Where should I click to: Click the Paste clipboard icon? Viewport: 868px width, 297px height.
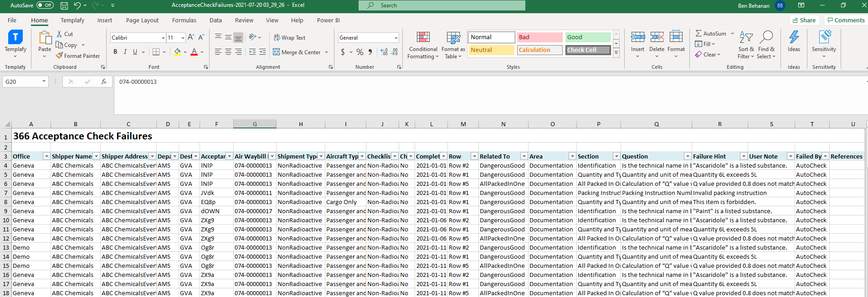45,38
